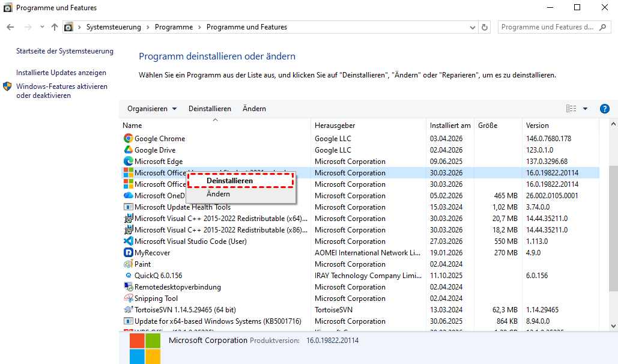Select the Paint application icon
The image size is (618, 364).
click(x=128, y=264)
